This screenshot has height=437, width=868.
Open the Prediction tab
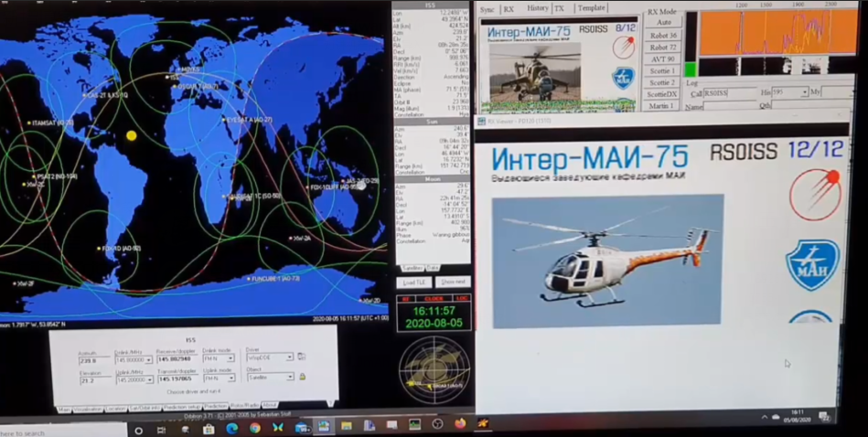coord(216,407)
